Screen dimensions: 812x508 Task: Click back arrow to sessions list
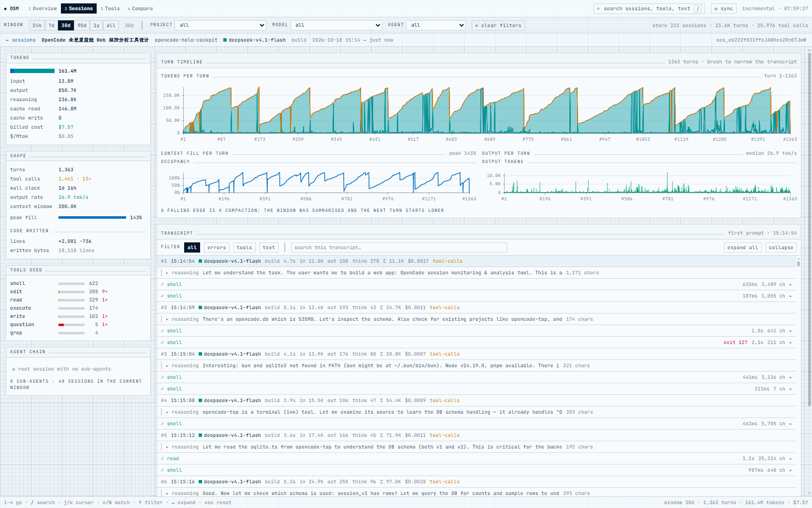7,40
